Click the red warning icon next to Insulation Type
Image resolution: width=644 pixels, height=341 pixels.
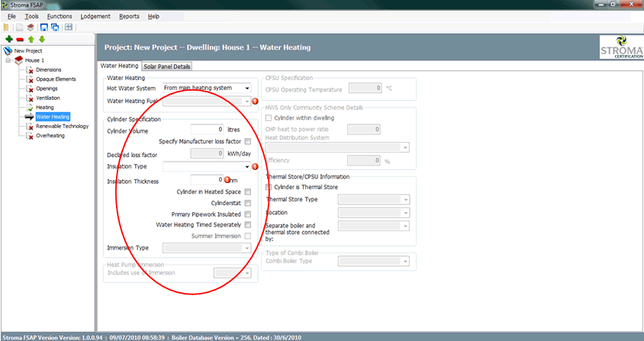click(x=255, y=166)
